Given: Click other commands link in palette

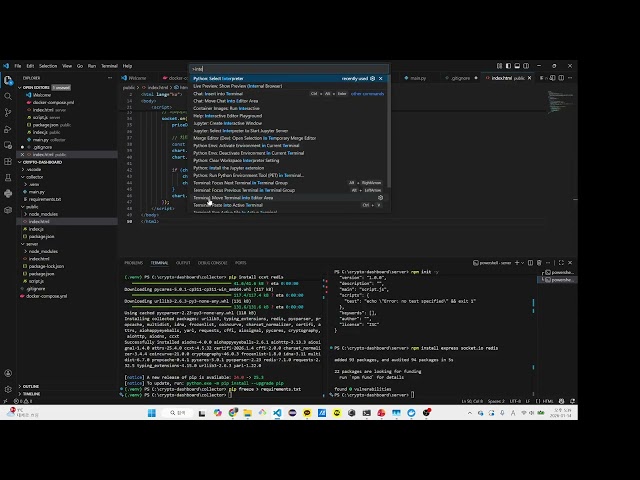Looking at the screenshot, I should click(x=367, y=93).
